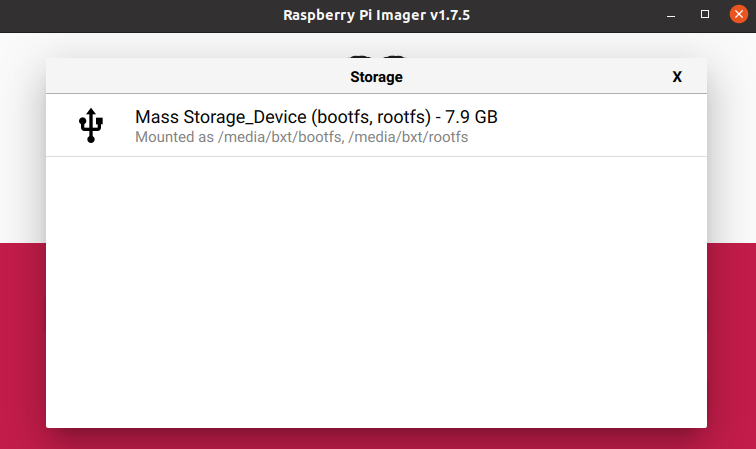The image size is (756, 449).
Task: Click the USB drive icon
Action: click(x=91, y=125)
